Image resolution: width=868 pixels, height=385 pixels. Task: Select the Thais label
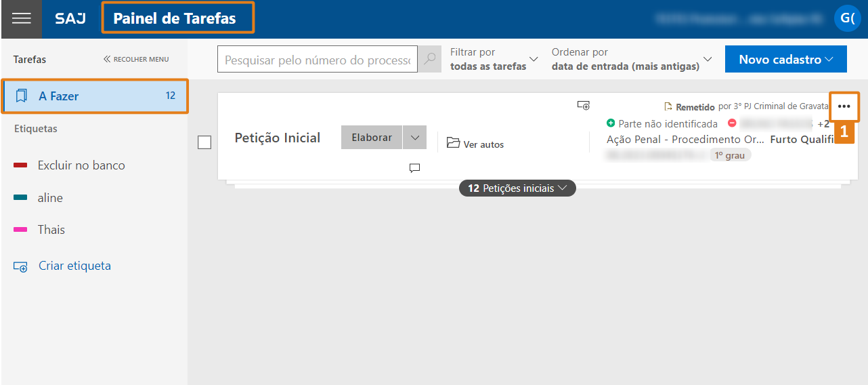51,230
